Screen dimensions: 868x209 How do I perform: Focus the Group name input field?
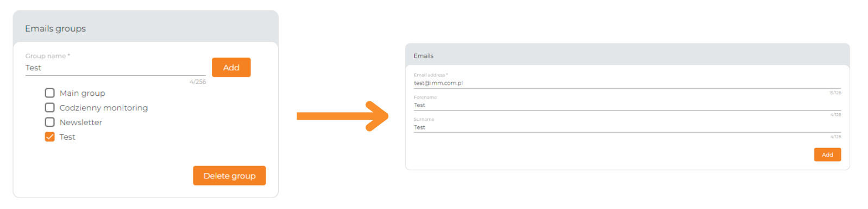pyautogui.click(x=115, y=68)
